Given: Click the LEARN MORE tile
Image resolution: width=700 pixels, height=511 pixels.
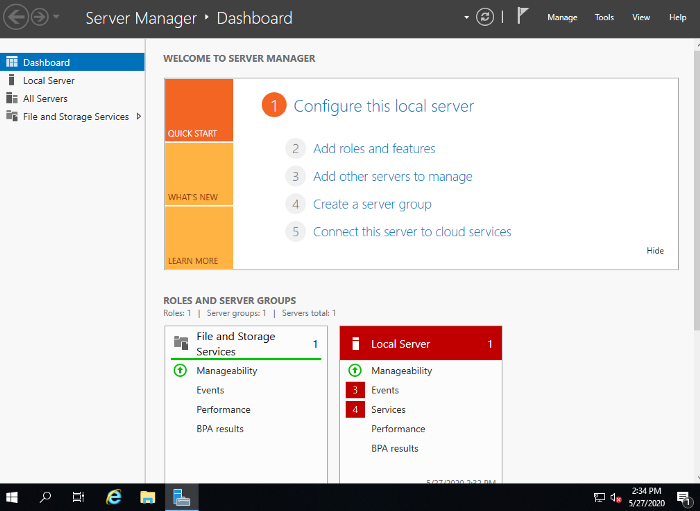Looking at the screenshot, I should pyautogui.click(x=199, y=238).
